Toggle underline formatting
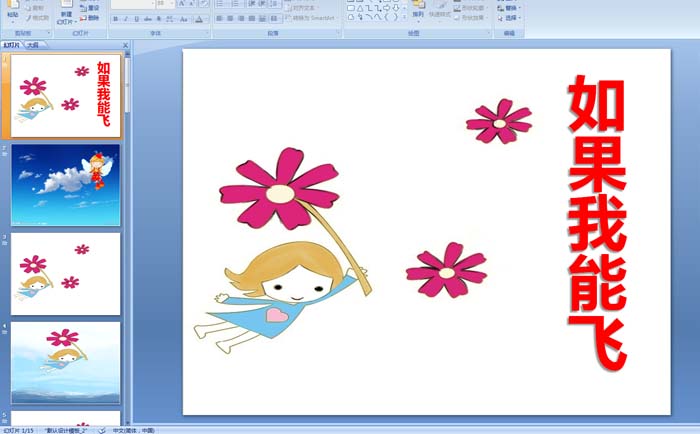 tap(137, 18)
